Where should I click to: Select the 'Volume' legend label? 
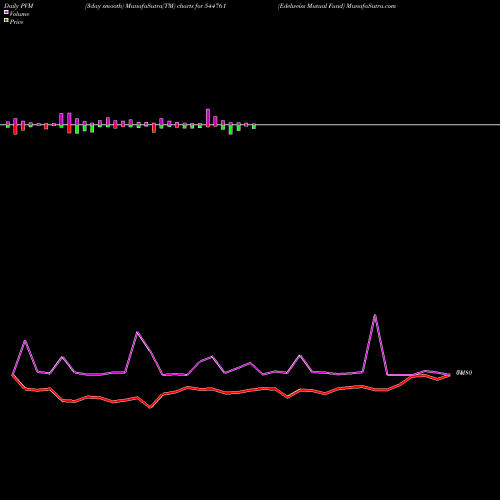tap(19, 14)
